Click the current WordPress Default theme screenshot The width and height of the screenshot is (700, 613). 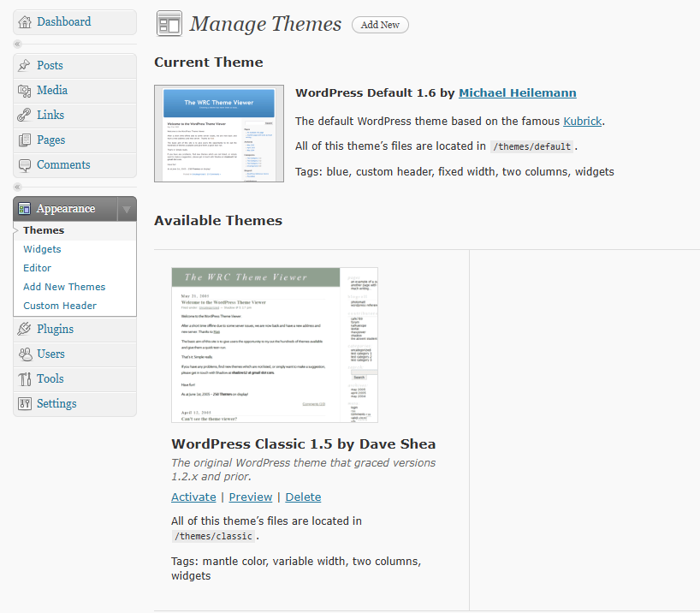click(219, 134)
